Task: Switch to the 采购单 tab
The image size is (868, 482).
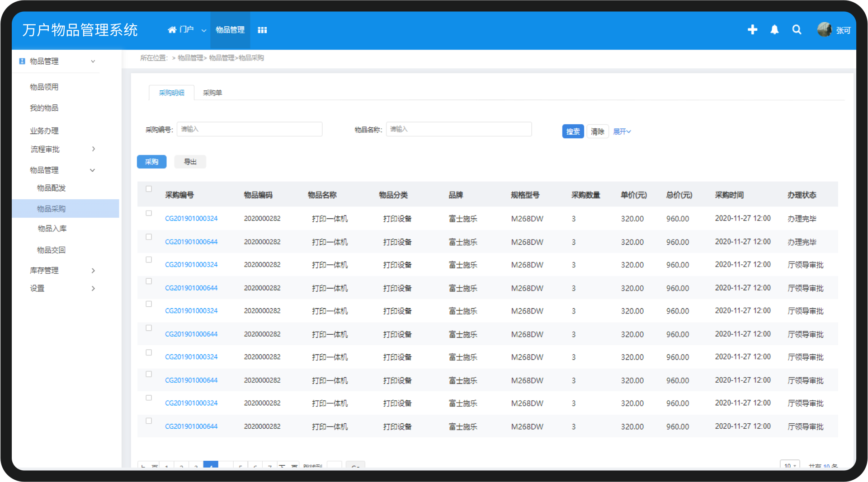Action: point(212,93)
